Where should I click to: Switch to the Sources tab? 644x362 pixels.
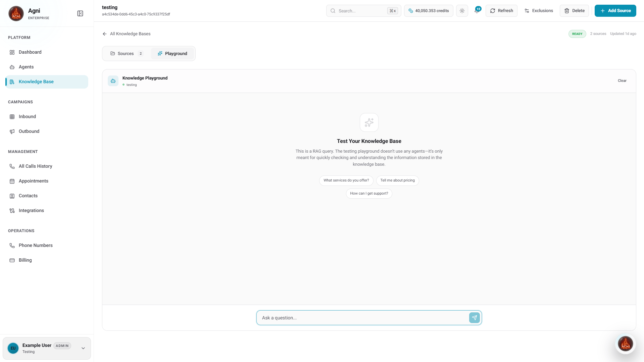(127, 54)
